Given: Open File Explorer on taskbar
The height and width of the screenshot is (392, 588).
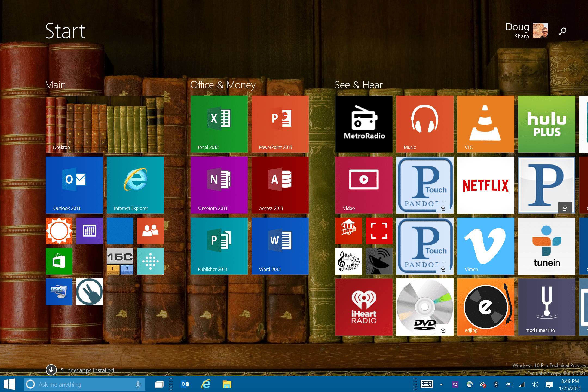Looking at the screenshot, I should (227, 384).
